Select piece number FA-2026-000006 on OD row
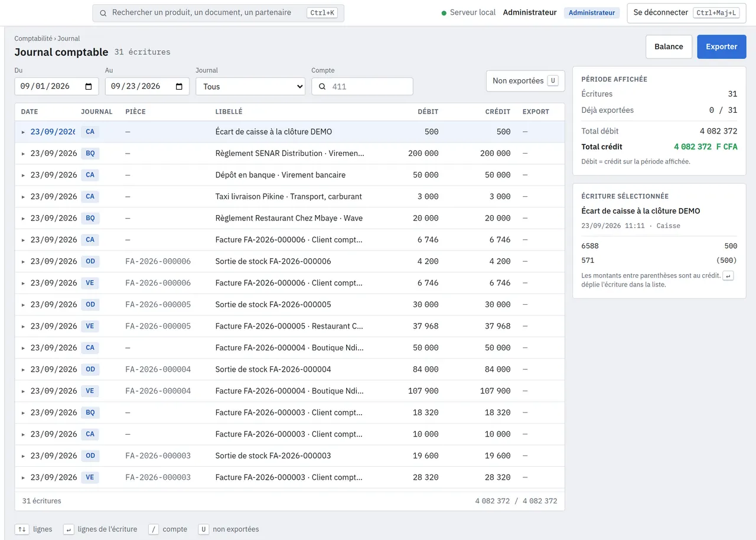 (158, 261)
